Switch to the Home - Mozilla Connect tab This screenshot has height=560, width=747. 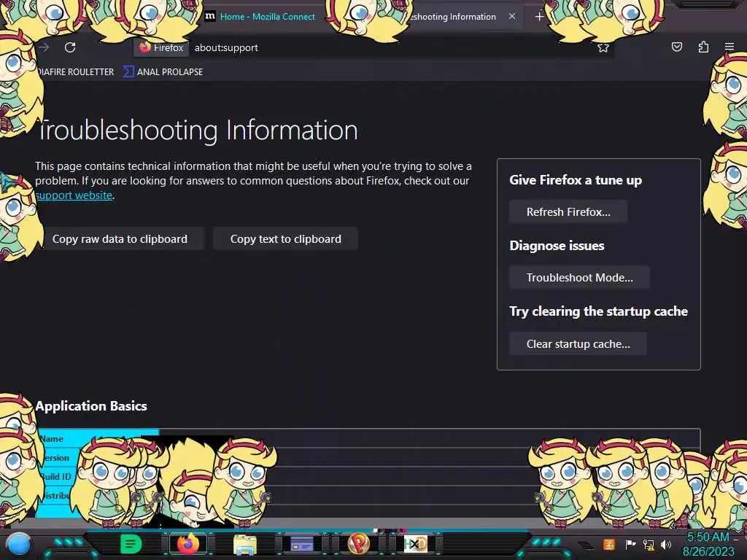pos(267,17)
